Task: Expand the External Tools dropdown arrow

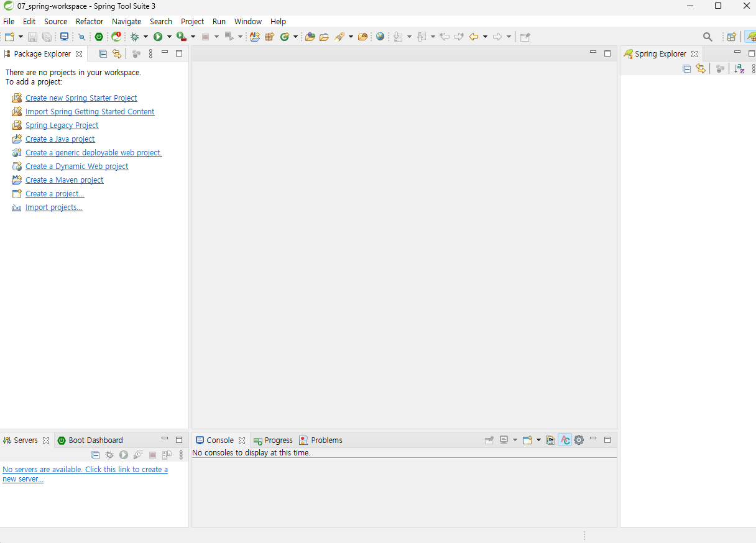Action: coord(193,37)
